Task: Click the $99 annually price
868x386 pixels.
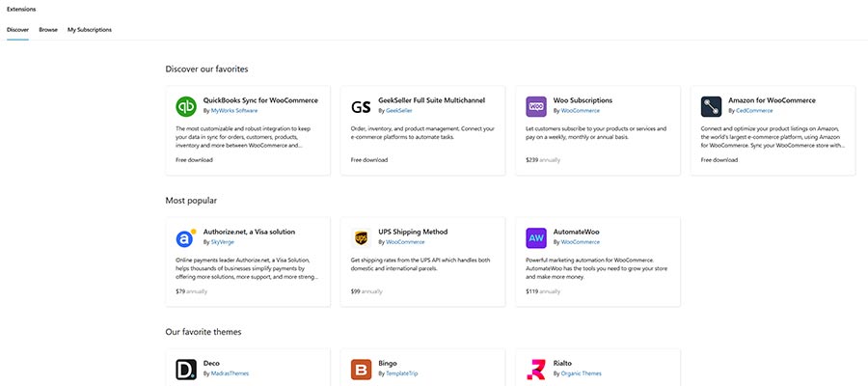Action: pyautogui.click(x=366, y=291)
